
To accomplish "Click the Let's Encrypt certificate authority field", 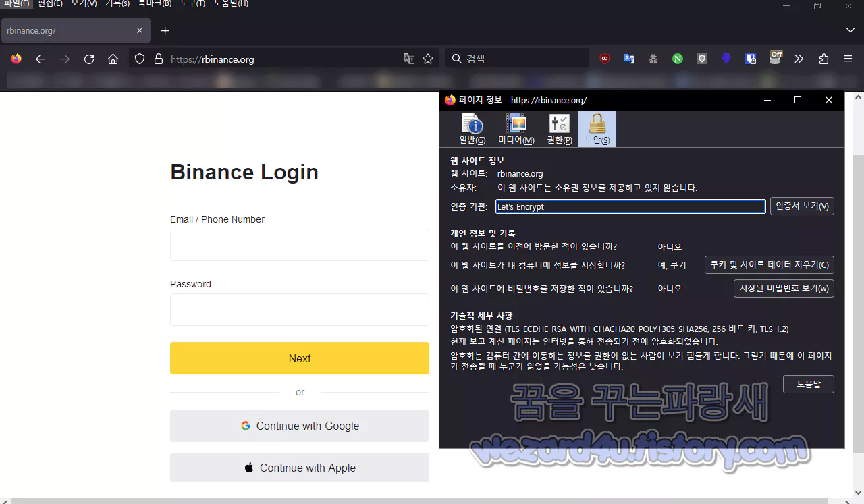I will 630,206.
